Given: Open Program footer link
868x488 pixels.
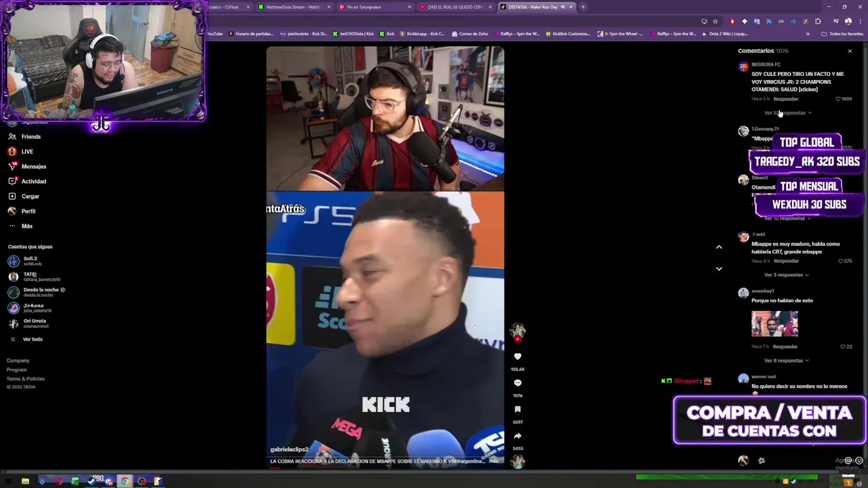Looking at the screenshot, I should 17,370.
